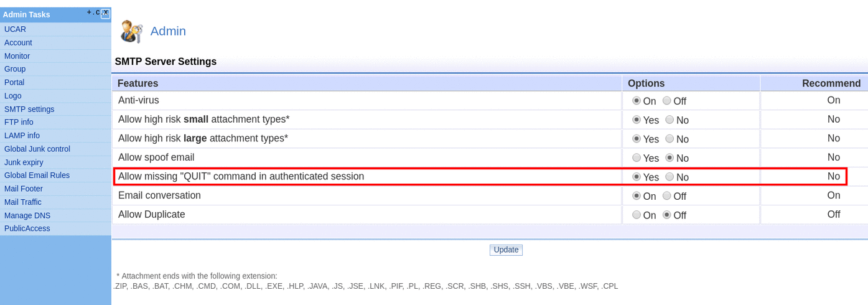Open LAMP info from Admin Tasks
This screenshot has height=305, width=868.
coord(22,136)
